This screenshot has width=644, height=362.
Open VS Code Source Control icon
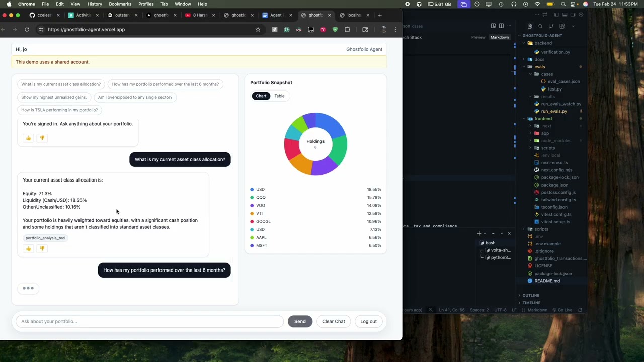(551, 26)
